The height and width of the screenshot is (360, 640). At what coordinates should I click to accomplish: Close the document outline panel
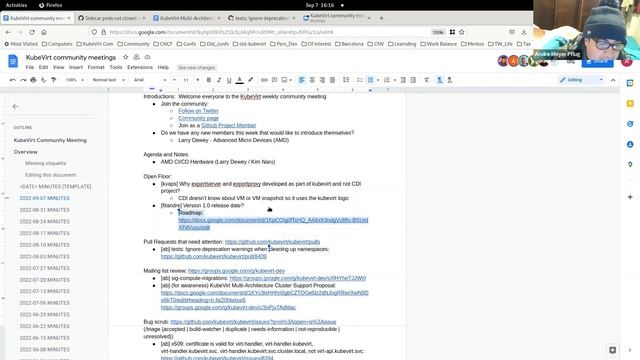[16, 107]
